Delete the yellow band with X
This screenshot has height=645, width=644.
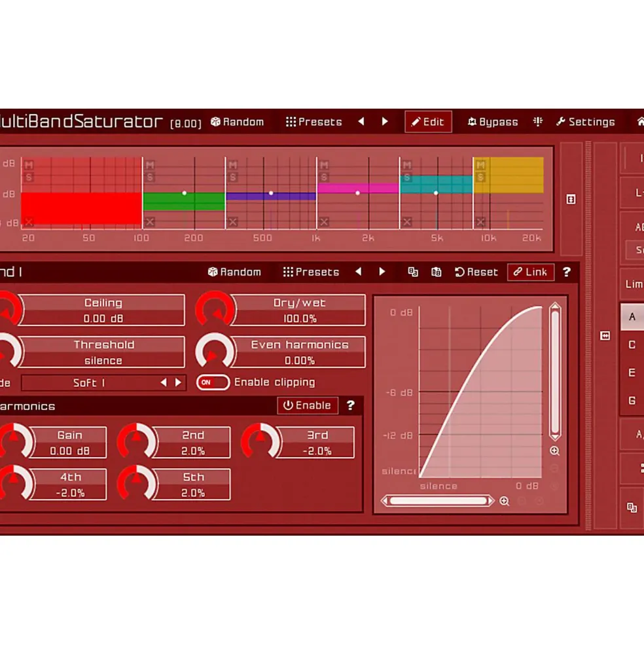pos(480,222)
